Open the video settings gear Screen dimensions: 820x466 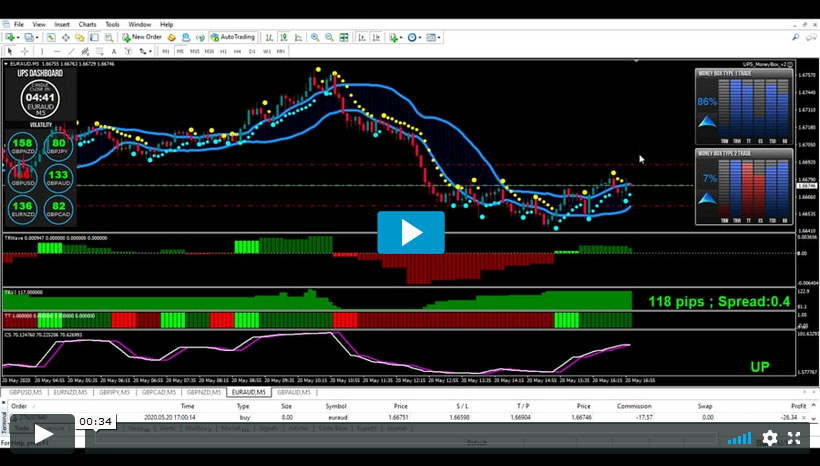click(769, 438)
